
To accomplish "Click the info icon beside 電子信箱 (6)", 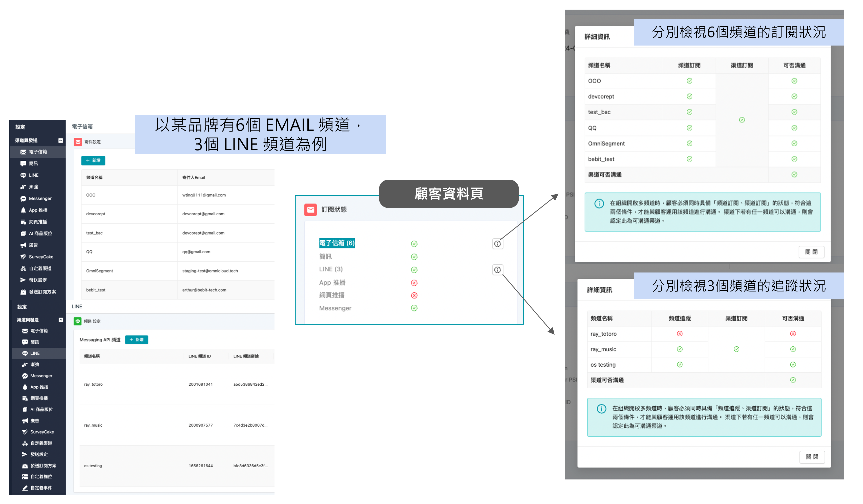I will point(498,243).
